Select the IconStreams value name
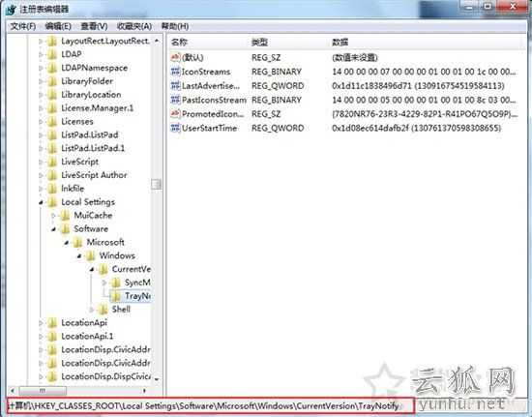Viewport: 532px width, 417px height. [206, 72]
